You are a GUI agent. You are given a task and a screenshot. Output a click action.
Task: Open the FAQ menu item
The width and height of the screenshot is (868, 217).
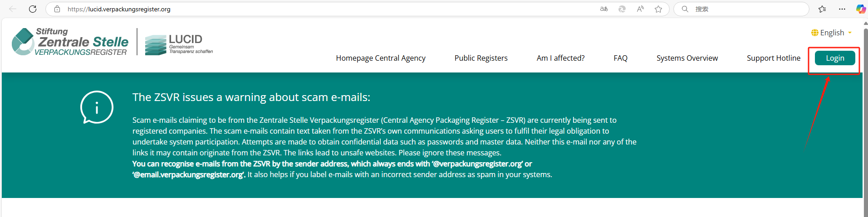point(620,58)
